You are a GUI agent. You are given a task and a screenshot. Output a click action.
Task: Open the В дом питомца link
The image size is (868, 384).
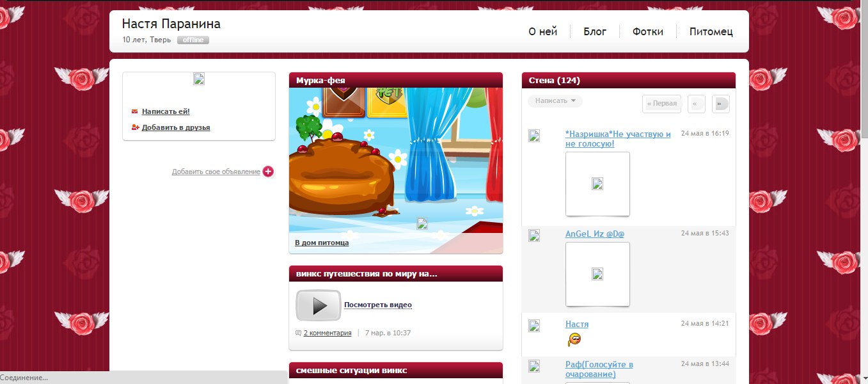click(x=322, y=243)
